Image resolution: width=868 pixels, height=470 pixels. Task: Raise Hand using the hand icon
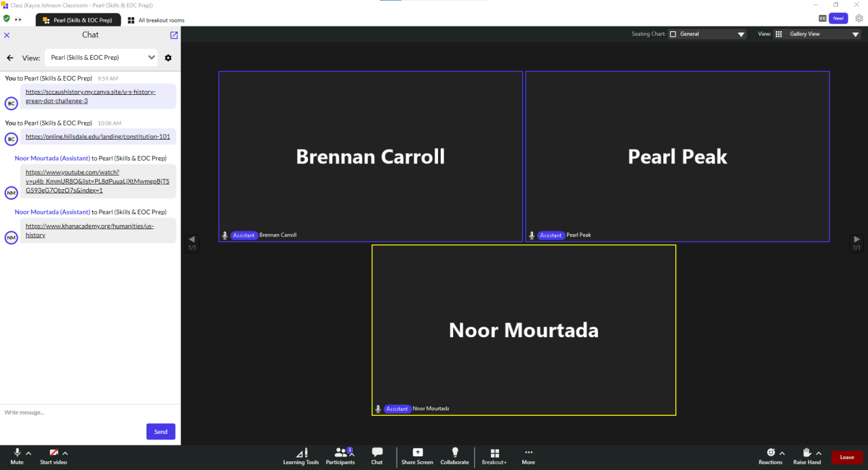(x=807, y=456)
